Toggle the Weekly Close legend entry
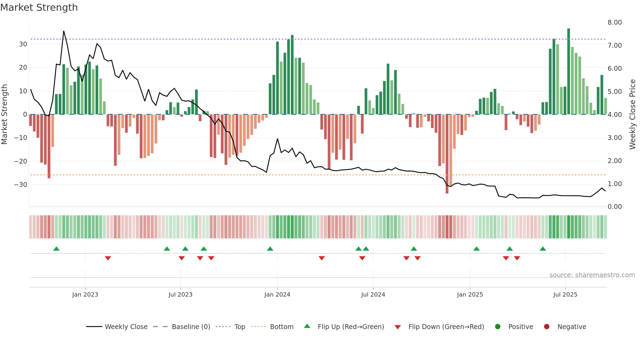The image size is (644, 362). click(x=117, y=327)
